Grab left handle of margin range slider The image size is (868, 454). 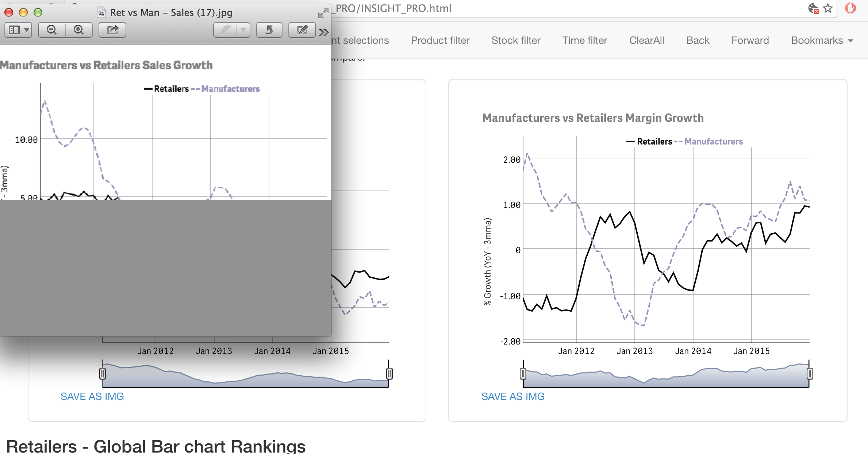coord(523,374)
